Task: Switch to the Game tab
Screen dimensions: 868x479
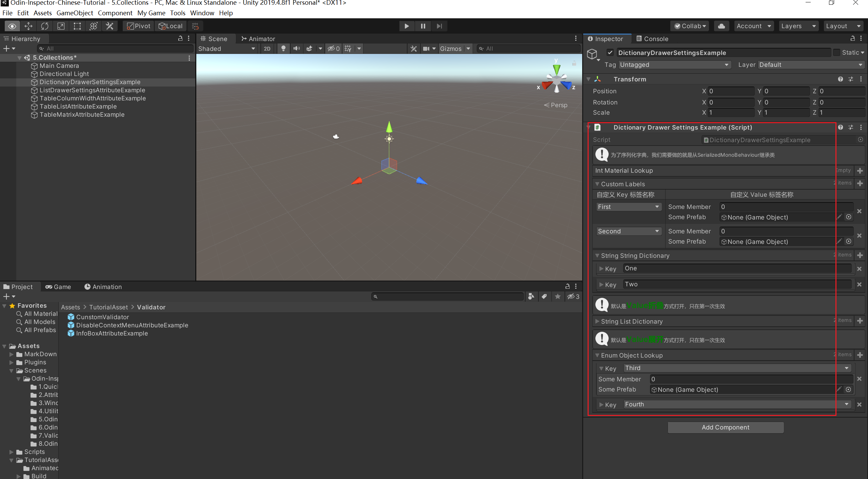Action: [x=58, y=287]
